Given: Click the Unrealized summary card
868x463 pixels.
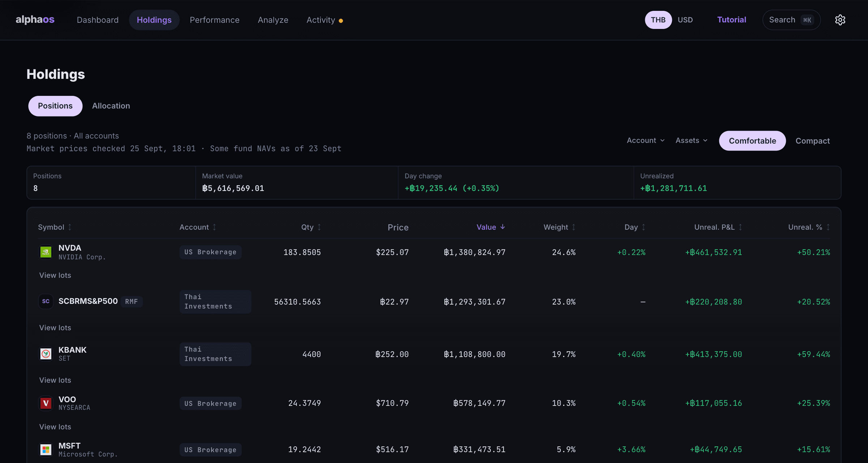Looking at the screenshot, I should tap(737, 183).
